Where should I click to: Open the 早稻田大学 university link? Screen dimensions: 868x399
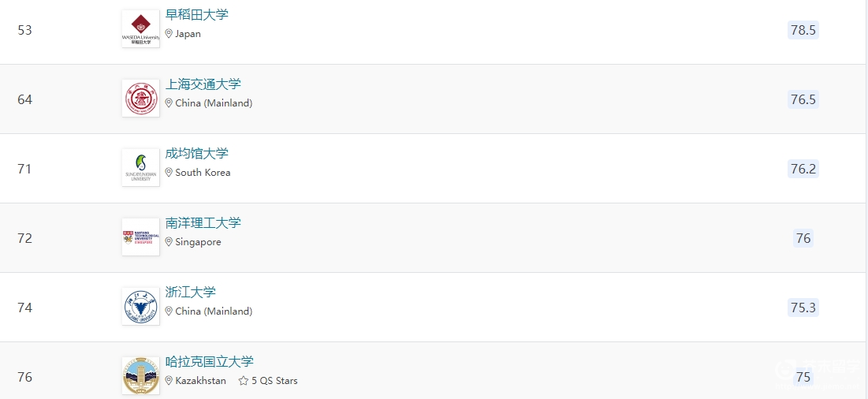point(196,15)
